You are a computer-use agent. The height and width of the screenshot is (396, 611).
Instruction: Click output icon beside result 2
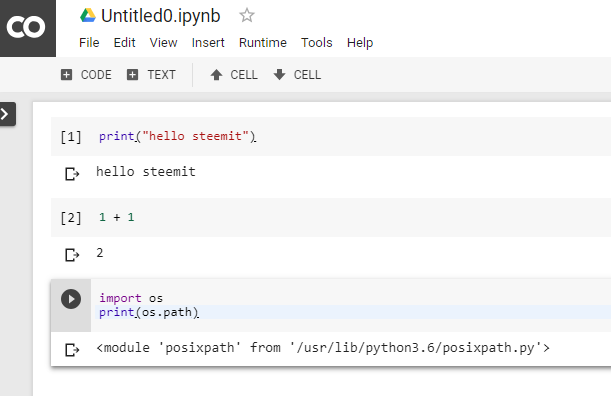point(72,255)
